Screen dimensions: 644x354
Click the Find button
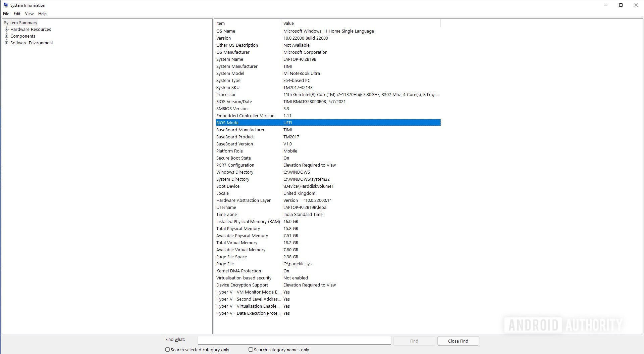point(414,341)
